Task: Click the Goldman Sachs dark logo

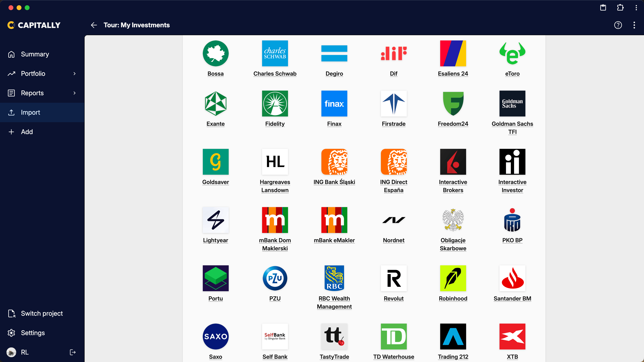Action: (x=512, y=104)
